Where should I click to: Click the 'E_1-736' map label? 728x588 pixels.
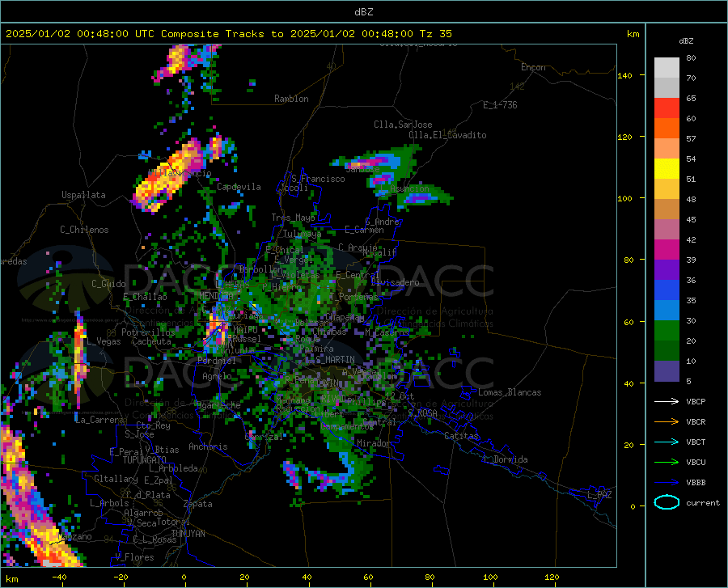500,105
